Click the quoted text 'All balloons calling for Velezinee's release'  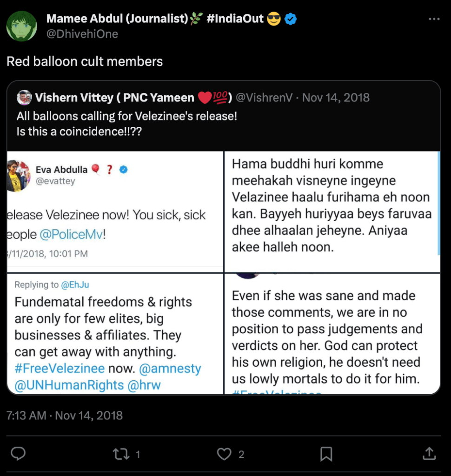tap(126, 116)
